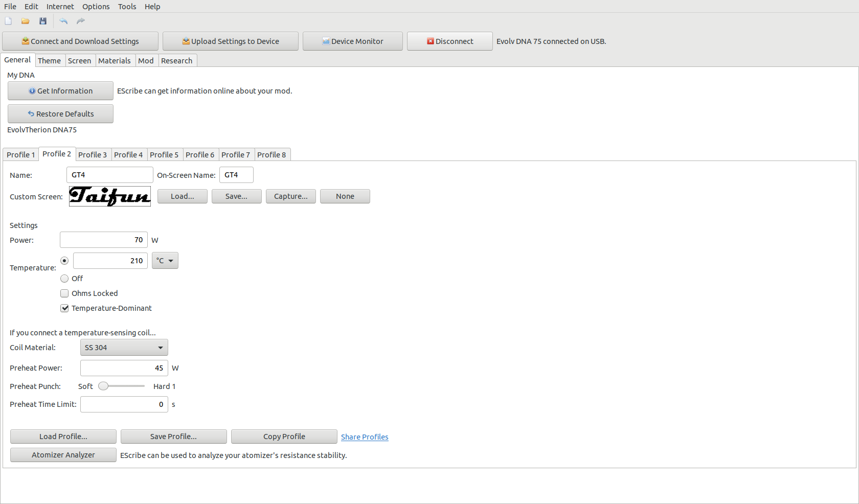Click the Atomizer Analyzer button

pos(63,455)
